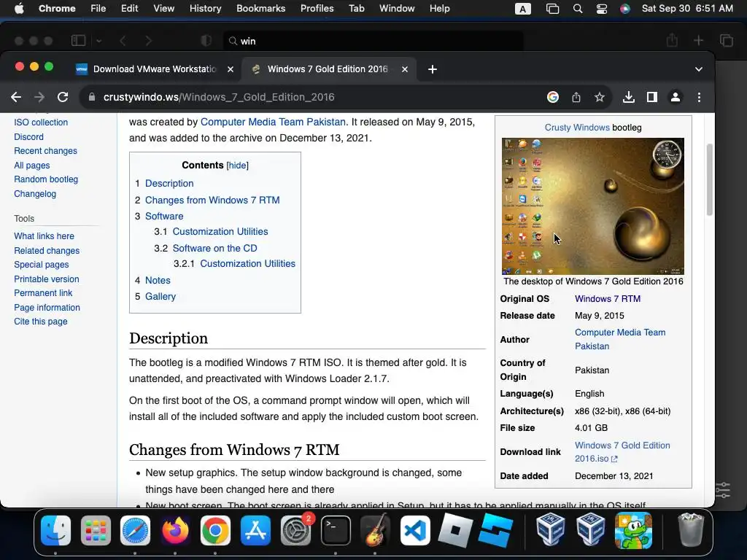Open Page information link
747x560 pixels.
click(47, 308)
